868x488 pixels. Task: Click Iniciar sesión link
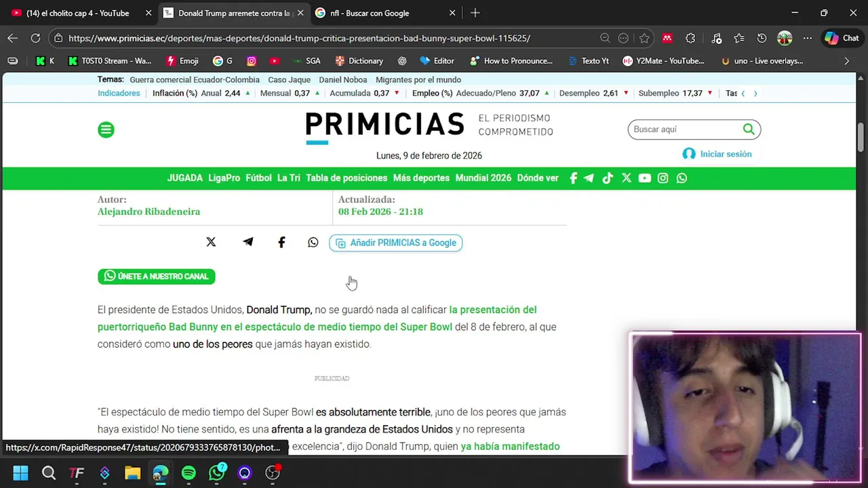(x=717, y=154)
